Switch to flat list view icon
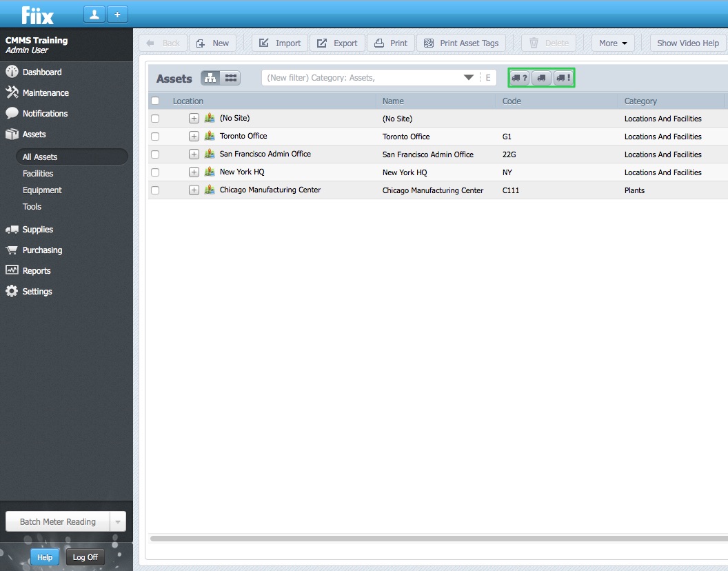Viewport: 728px width, 571px height. point(231,78)
